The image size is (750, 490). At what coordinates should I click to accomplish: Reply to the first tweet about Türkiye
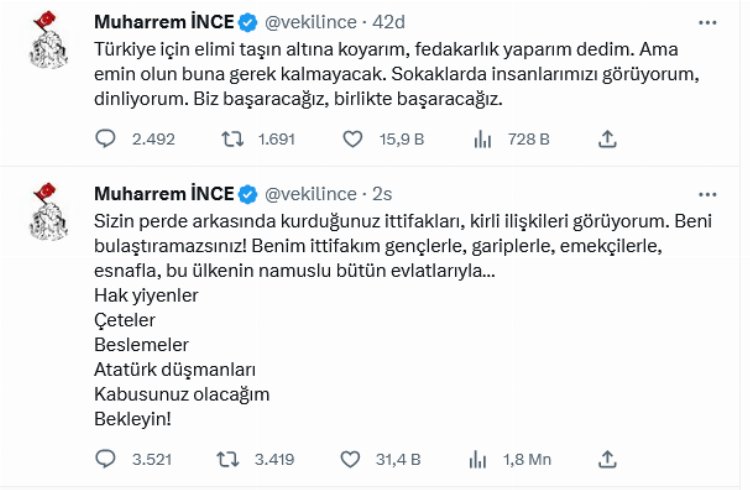106,140
